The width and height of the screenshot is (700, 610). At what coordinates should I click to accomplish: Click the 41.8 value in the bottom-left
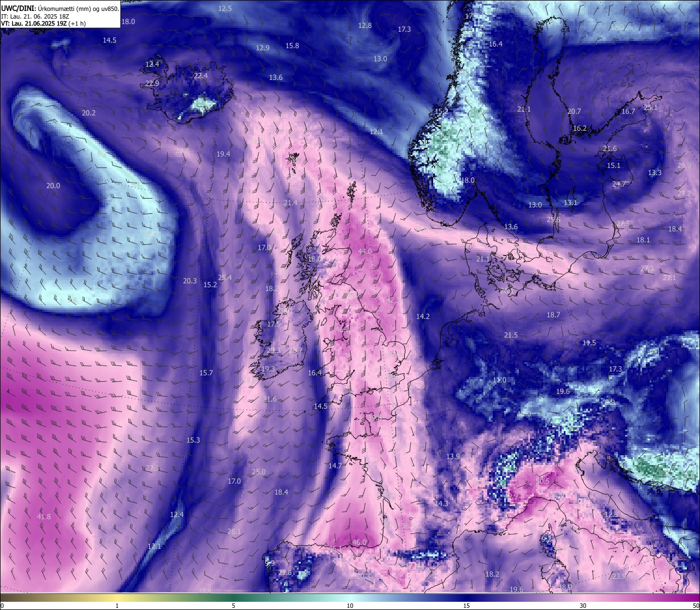pyautogui.click(x=44, y=516)
